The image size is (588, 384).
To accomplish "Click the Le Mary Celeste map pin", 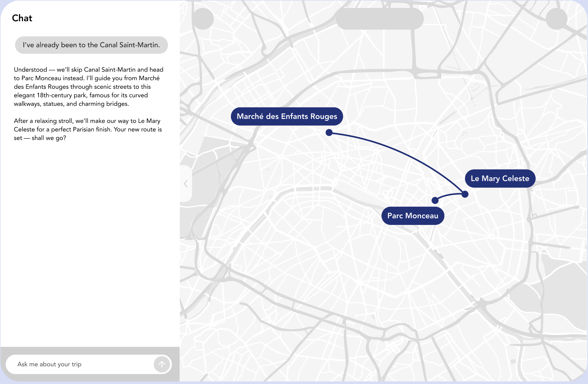I will [x=465, y=194].
